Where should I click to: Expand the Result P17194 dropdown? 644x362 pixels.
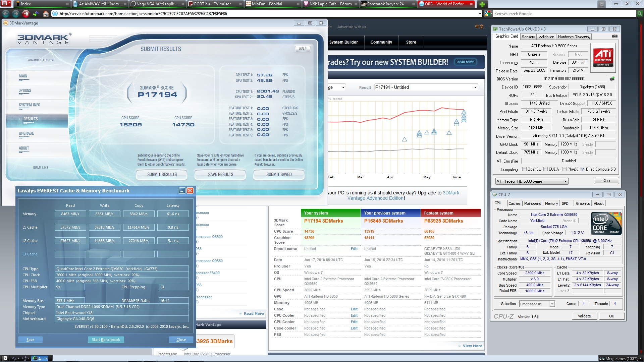[x=426, y=87]
